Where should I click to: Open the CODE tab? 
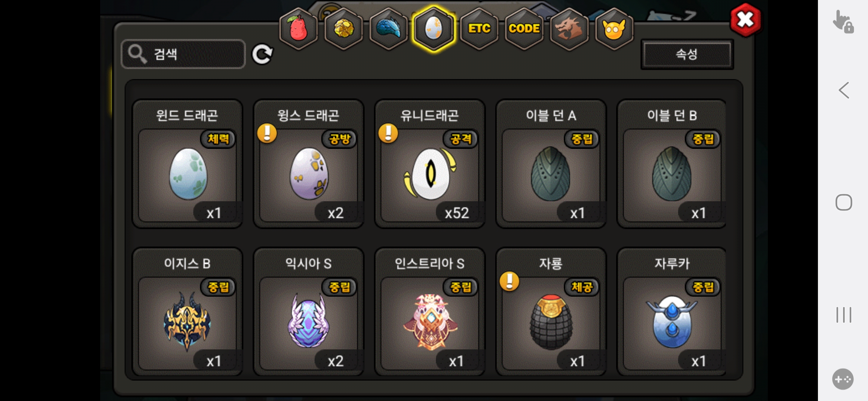[x=524, y=29]
